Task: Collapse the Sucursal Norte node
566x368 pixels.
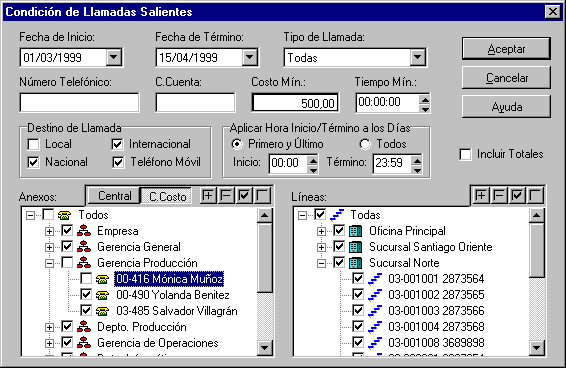Action: click(x=321, y=263)
